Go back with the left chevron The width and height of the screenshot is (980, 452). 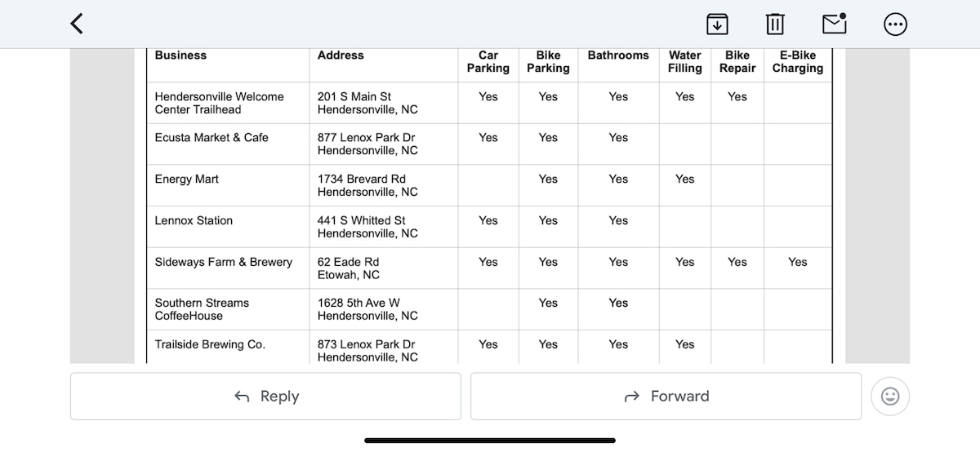click(77, 24)
